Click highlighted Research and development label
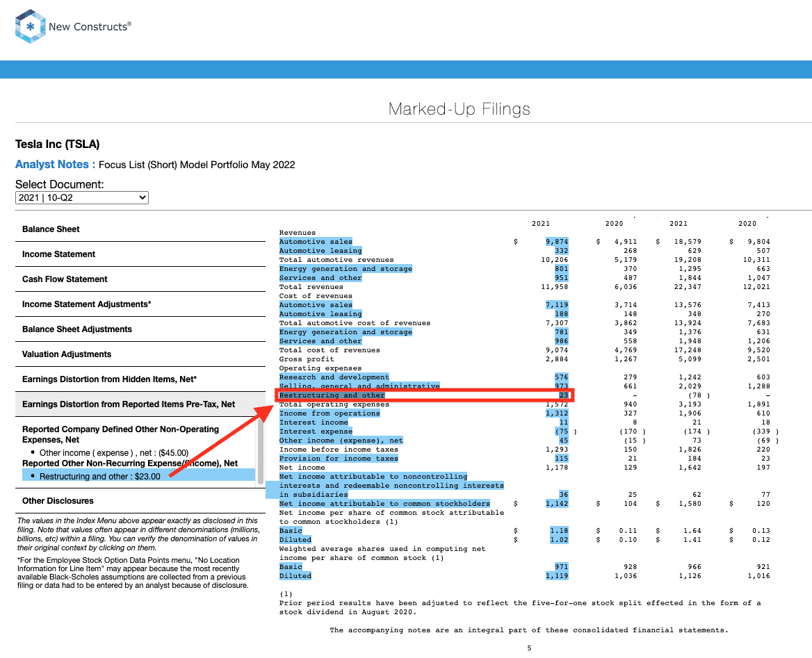This screenshot has width=812, height=658. [x=334, y=377]
